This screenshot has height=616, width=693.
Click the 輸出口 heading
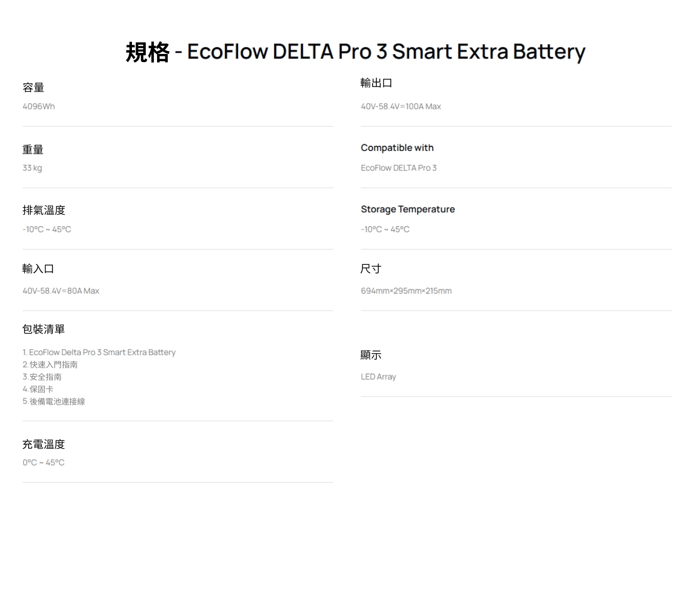(376, 83)
